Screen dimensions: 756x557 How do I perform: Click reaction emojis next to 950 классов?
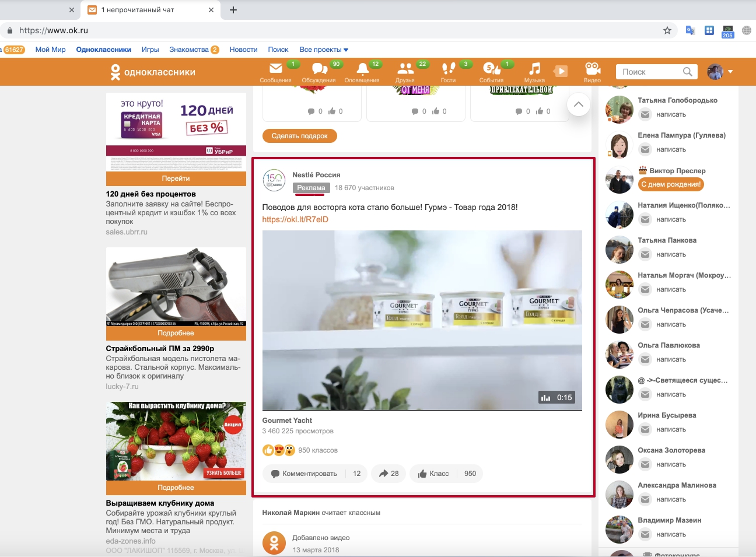coord(279,450)
